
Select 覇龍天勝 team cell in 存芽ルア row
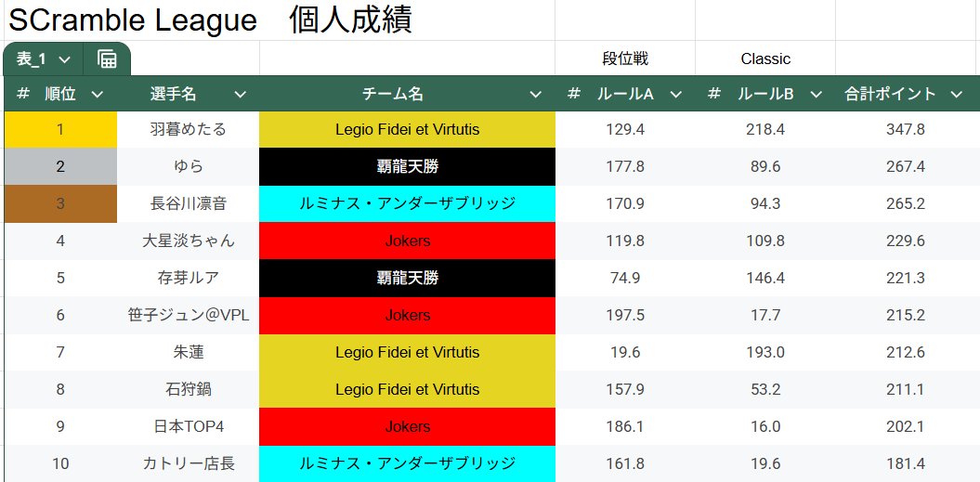tap(408, 278)
